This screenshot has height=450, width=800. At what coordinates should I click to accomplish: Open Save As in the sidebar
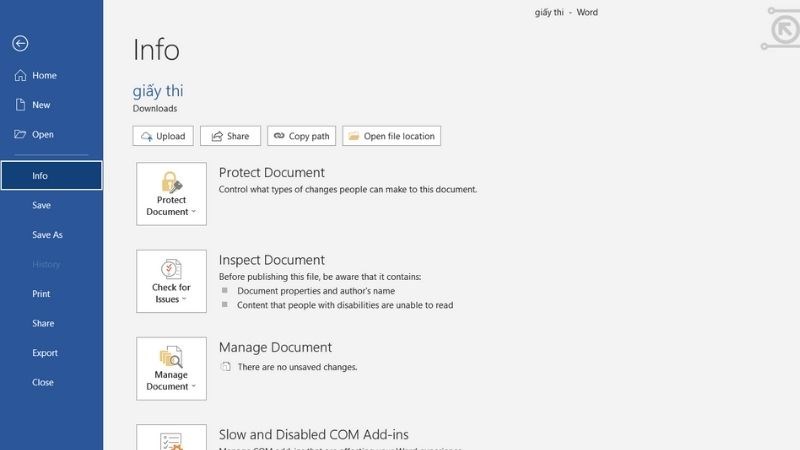point(47,235)
